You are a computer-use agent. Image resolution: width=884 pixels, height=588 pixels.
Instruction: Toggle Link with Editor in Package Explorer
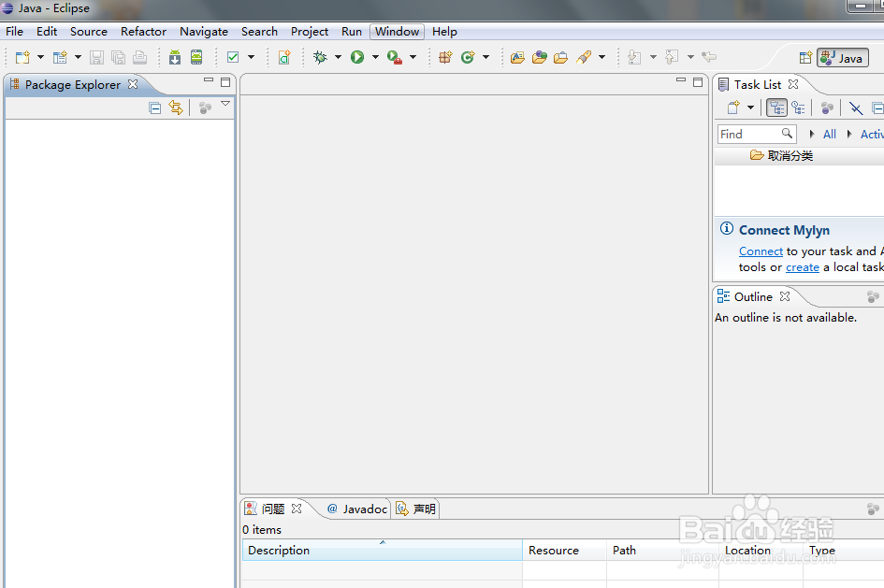(176, 108)
